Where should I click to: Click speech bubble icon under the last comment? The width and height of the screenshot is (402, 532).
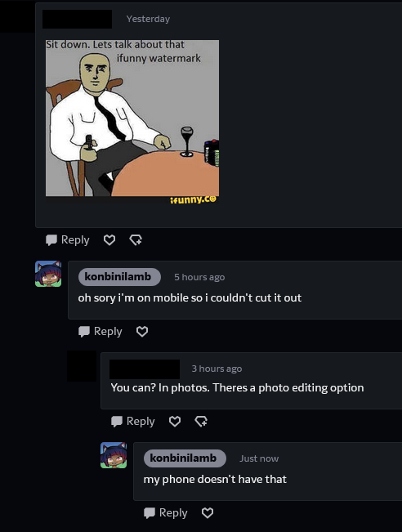[150, 513]
